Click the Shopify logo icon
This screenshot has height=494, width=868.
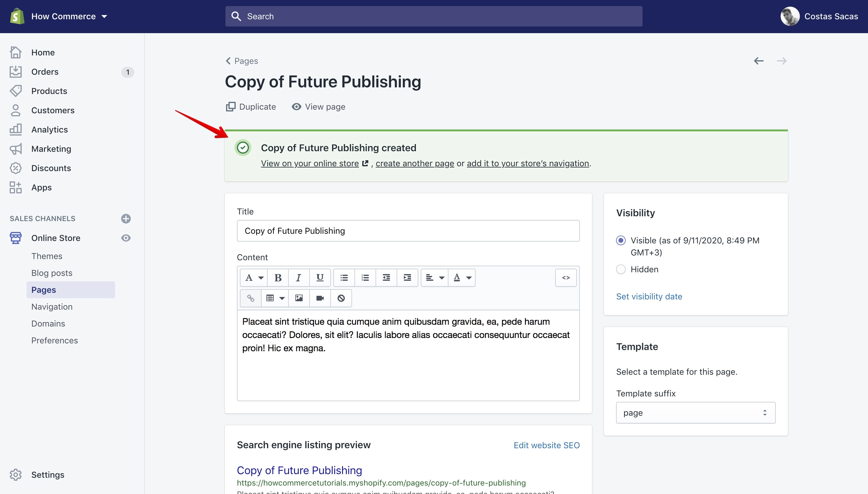[17, 16]
